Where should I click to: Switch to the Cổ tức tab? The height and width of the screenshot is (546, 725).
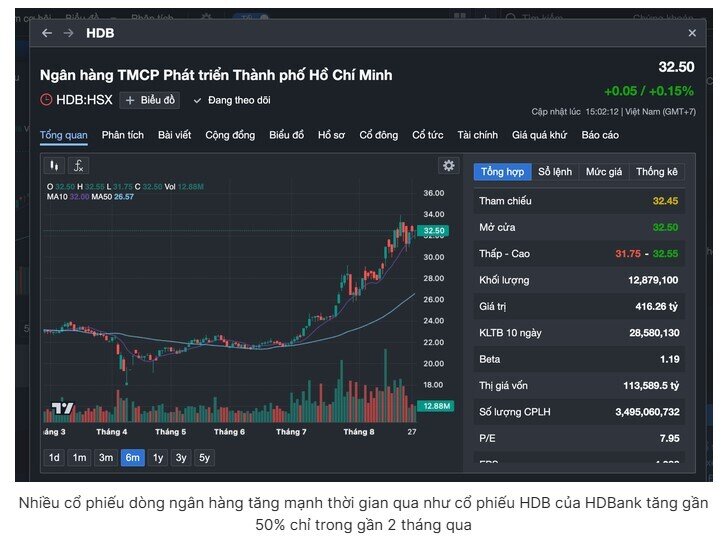[x=428, y=135]
